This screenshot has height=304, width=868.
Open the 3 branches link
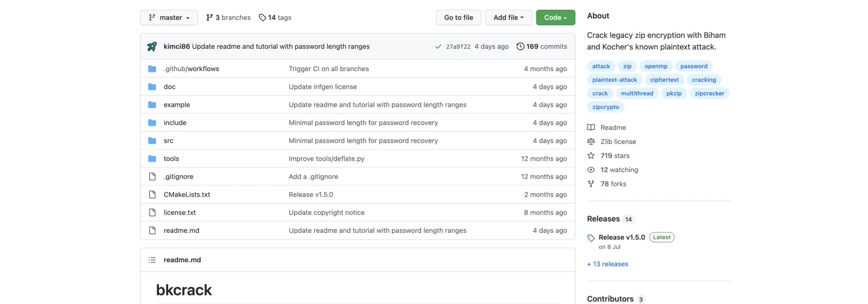pyautogui.click(x=228, y=18)
